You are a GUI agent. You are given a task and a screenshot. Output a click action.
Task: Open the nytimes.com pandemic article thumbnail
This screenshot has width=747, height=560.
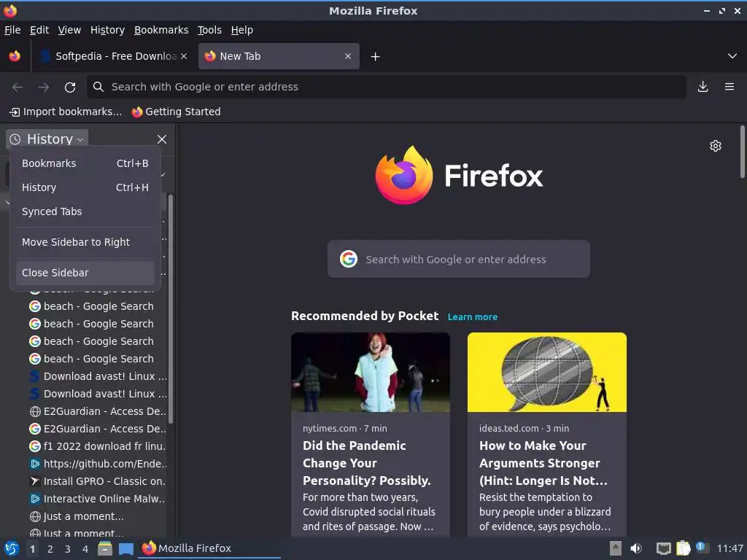click(371, 373)
